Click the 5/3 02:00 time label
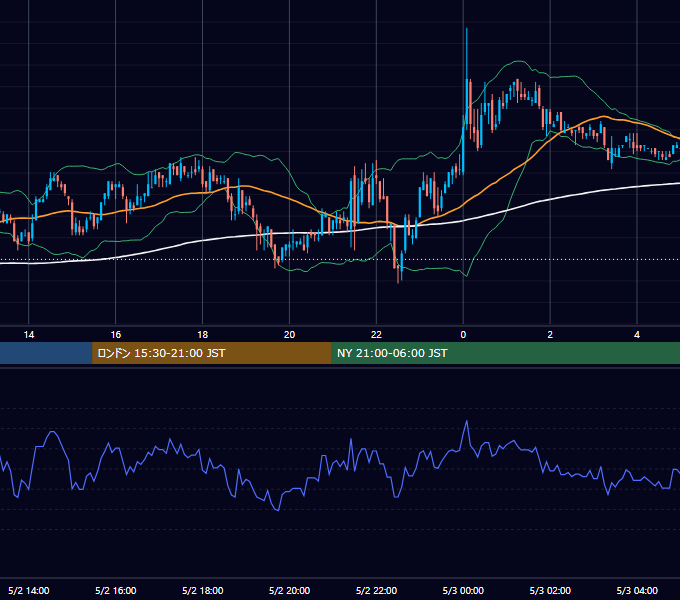Viewport: 680px width, 600px height. coord(550,590)
